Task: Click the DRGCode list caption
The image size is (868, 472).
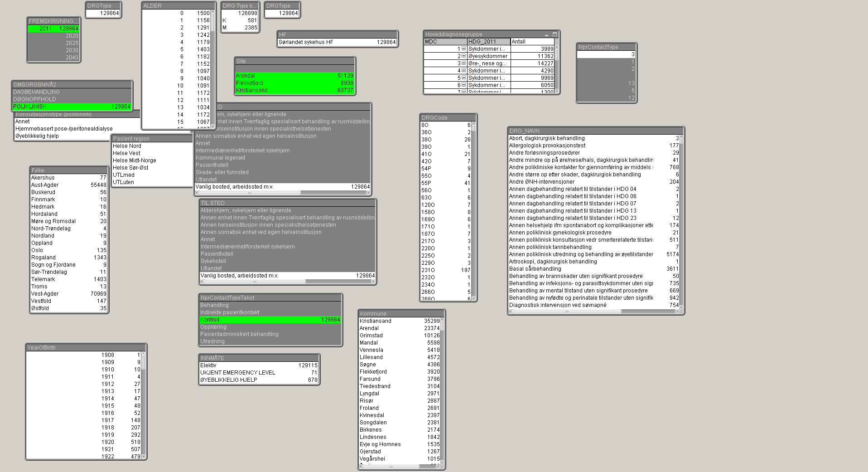Action: pos(448,118)
